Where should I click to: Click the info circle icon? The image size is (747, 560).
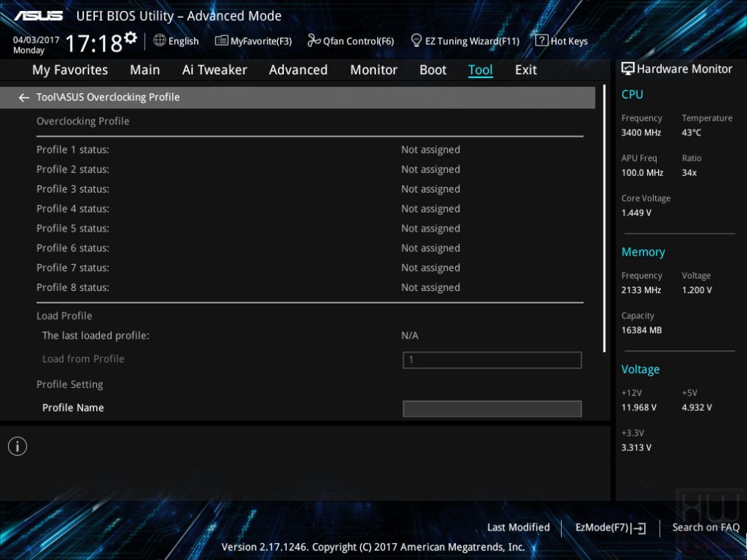tap(18, 446)
